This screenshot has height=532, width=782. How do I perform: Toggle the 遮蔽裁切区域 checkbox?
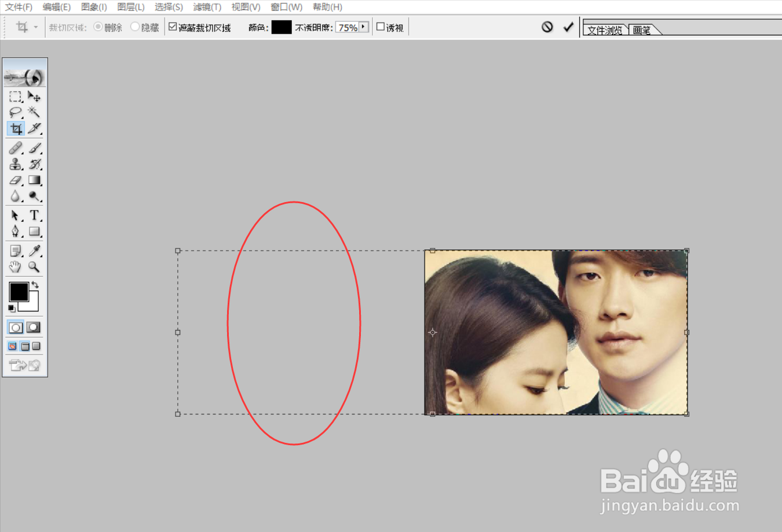click(x=173, y=27)
